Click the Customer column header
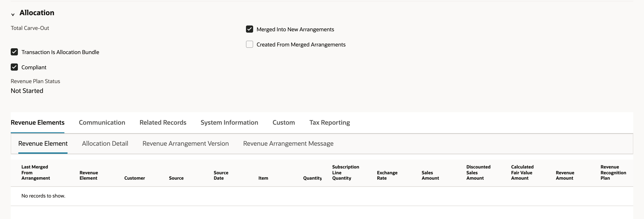The height and width of the screenshot is (219, 644). click(134, 178)
